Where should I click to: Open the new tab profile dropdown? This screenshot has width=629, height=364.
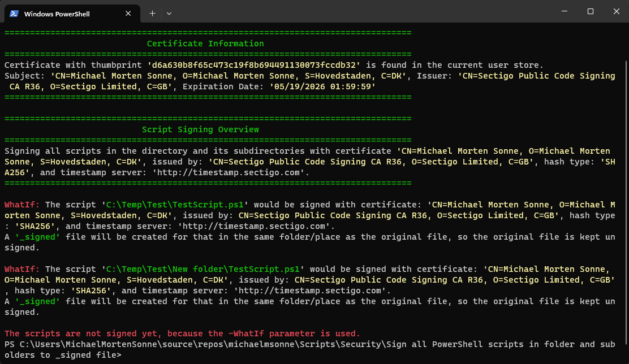click(169, 13)
